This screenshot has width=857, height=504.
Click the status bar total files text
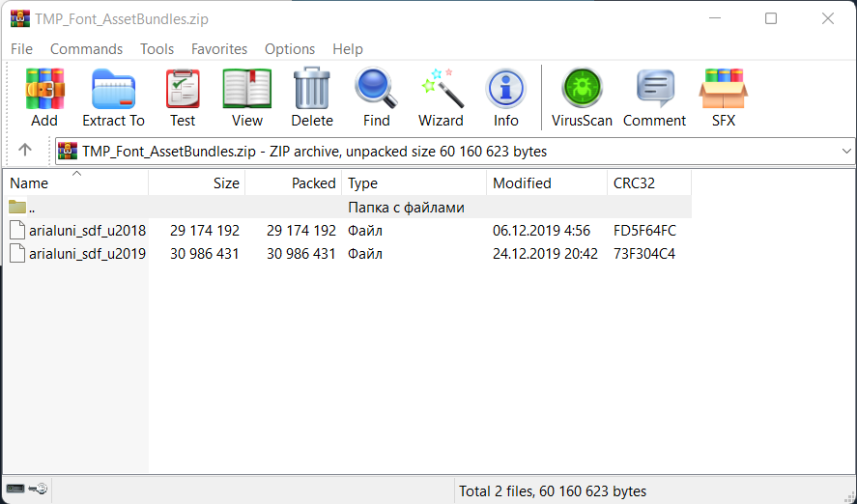pyautogui.click(x=553, y=491)
